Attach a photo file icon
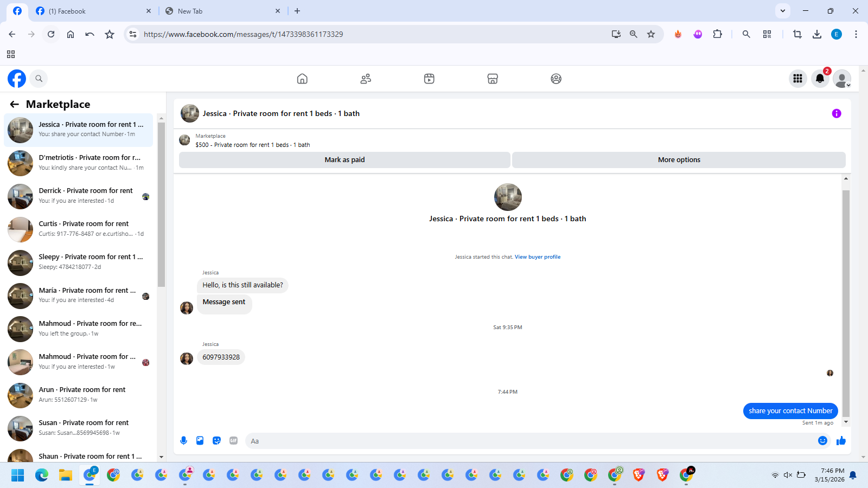The image size is (868, 488). tap(200, 441)
